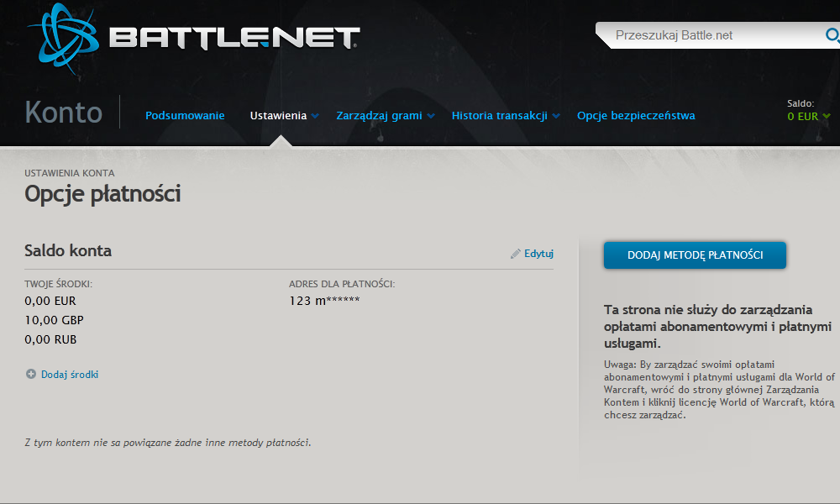The width and height of the screenshot is (840, 504).
Task: Click the BATTLE.NET wordmark in the header
Action: click(x=234, y=38)
